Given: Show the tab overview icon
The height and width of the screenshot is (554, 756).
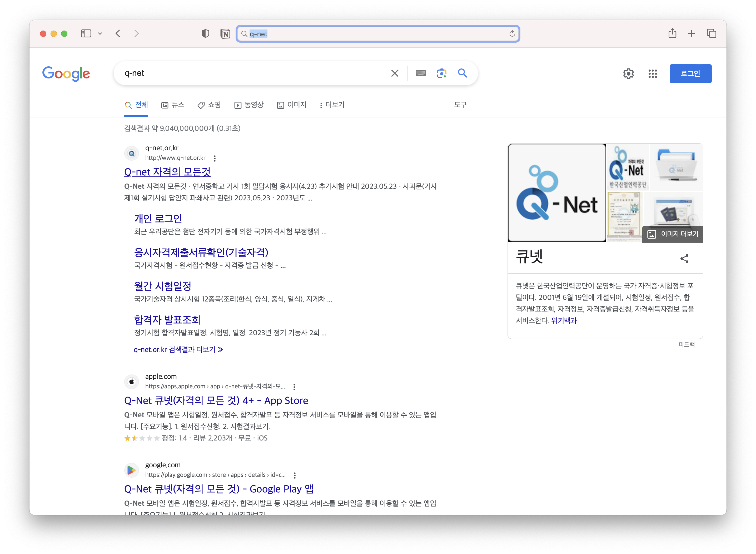Looking at the screenshot, I should click(x=712, y=33).
